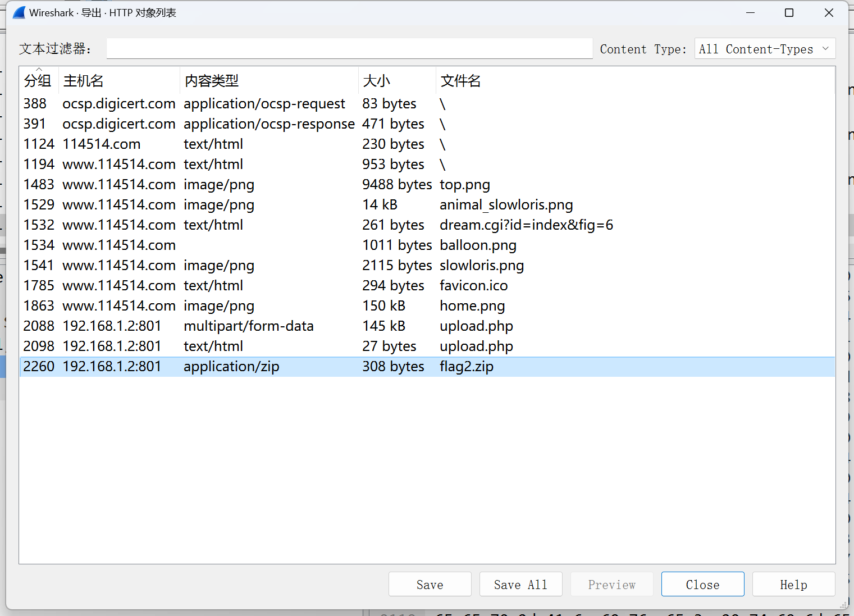Close the window using title bar X
This screenshot has width=854, height=616.
(x=829, y=12)
